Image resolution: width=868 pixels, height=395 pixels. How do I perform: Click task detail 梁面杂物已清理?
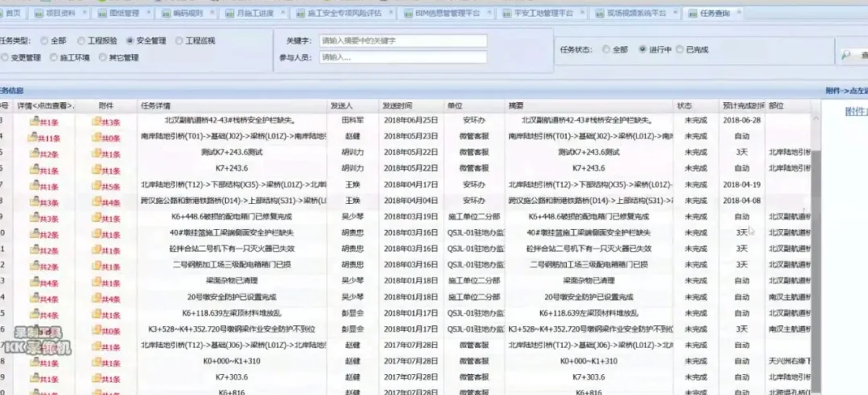[x=232, y=281]
